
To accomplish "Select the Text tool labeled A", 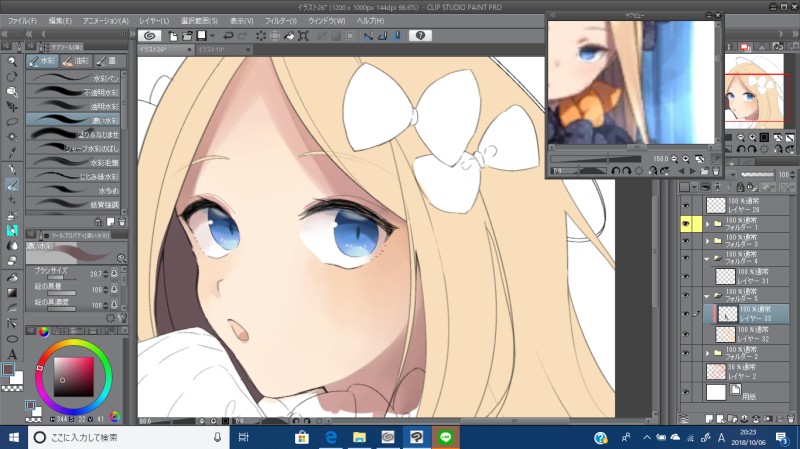I will [x=12, y=354].
